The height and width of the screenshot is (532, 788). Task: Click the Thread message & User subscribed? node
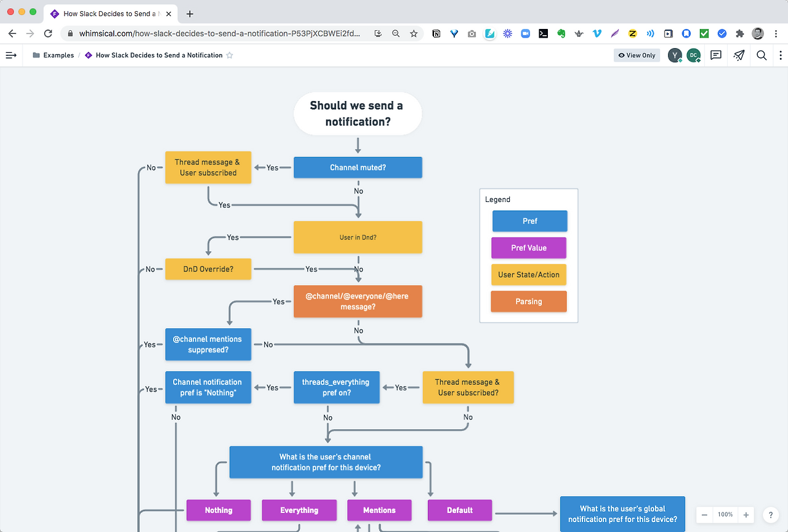click(x=468, y=387)
